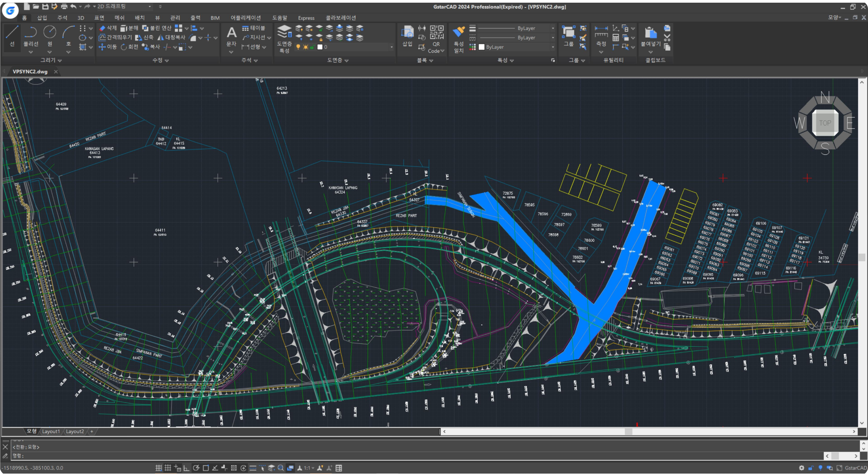The image size is (868, 475).
Task: Click the 삽입 block insert icon
Action: tap(407, 36)
